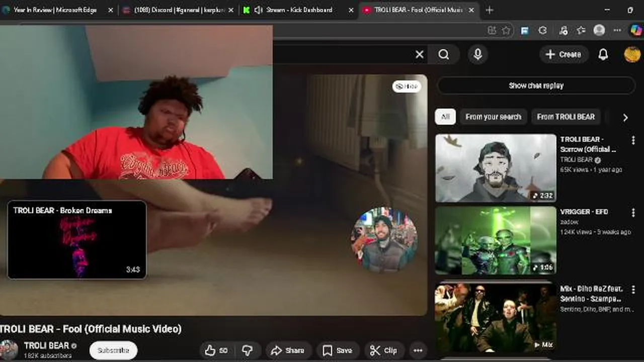Close the Year in Review tab
Screen dimensions: 644x362
tap(110, 10)
